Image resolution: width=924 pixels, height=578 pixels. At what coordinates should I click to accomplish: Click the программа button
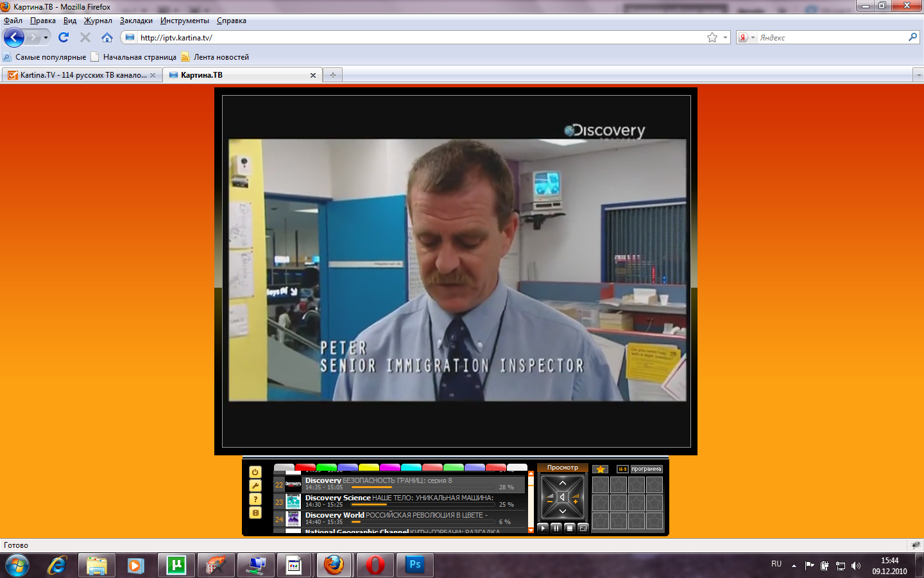click(646, 469)
